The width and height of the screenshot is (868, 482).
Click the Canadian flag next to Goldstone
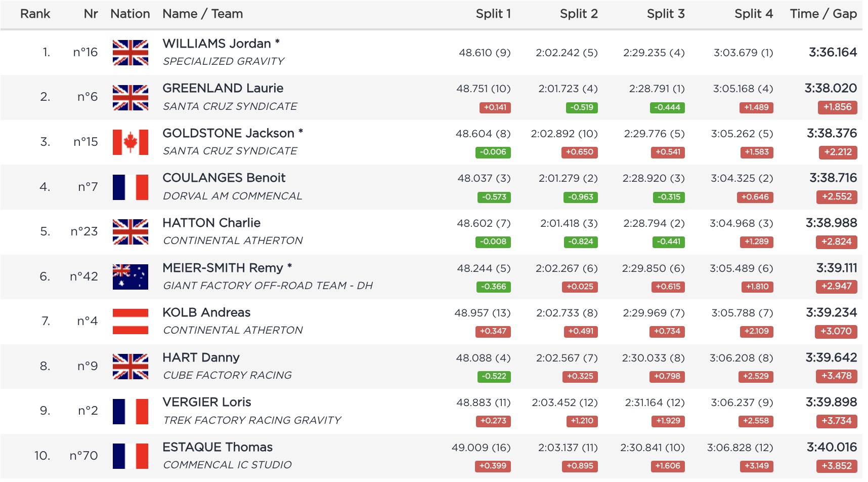[x=130, y=142]
